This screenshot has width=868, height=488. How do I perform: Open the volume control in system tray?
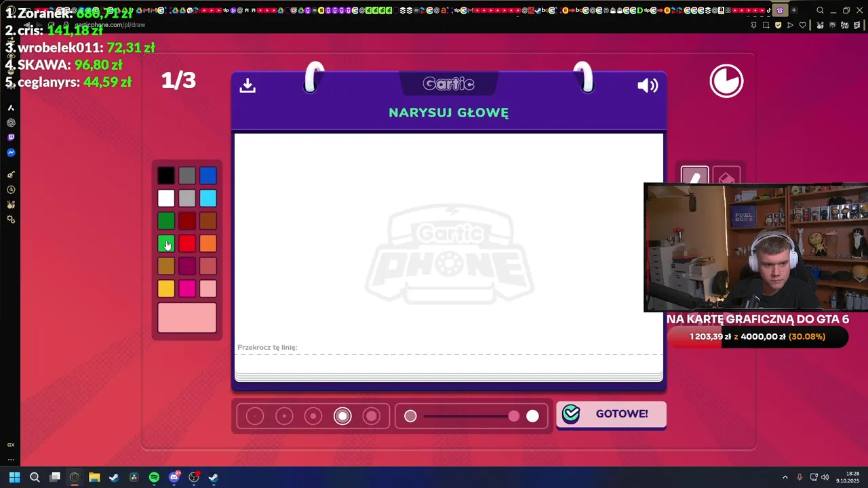[825, 477]
